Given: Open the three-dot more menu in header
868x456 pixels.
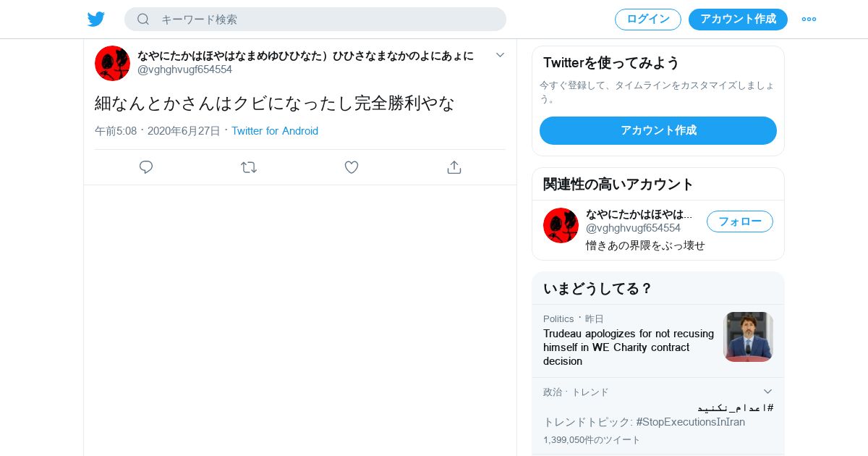Looking at the screenshot, I should pos(809,20).
